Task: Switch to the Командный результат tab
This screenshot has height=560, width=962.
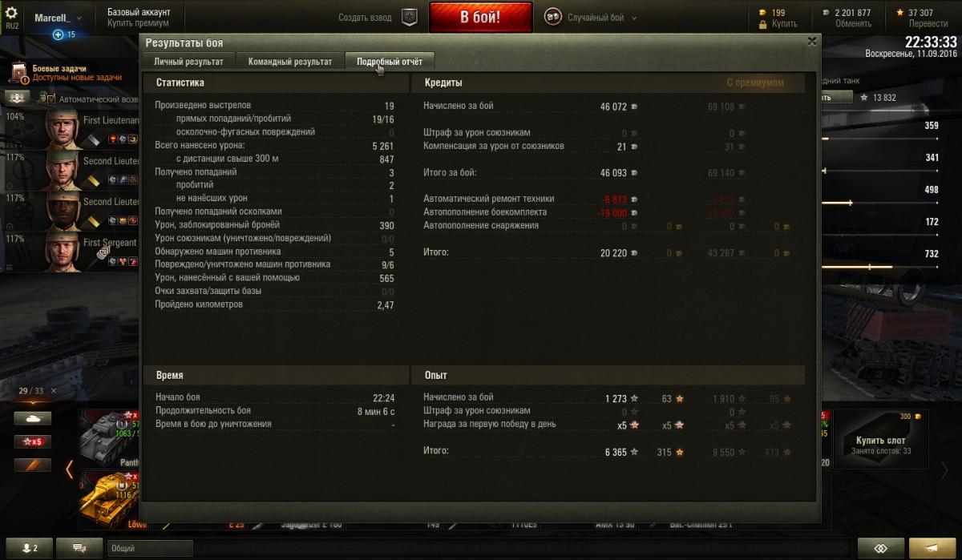Action: [x=290, y=62]
